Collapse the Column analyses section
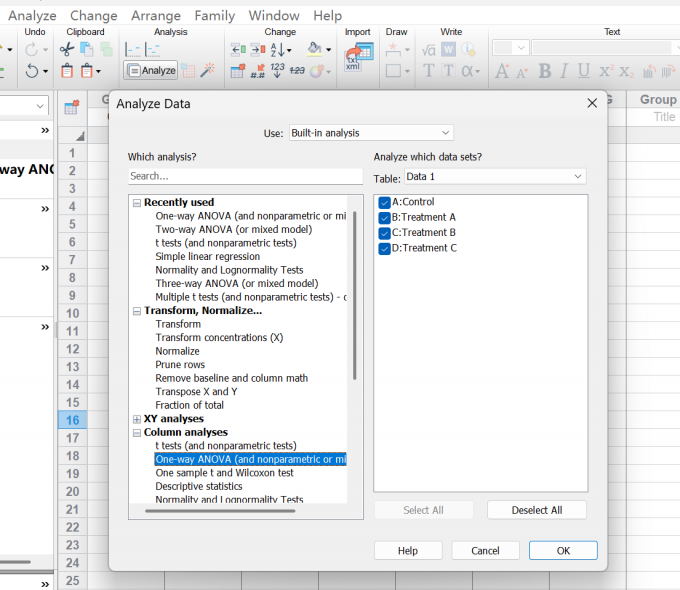This screenshot has width=680, height=590. coord(137,433)
